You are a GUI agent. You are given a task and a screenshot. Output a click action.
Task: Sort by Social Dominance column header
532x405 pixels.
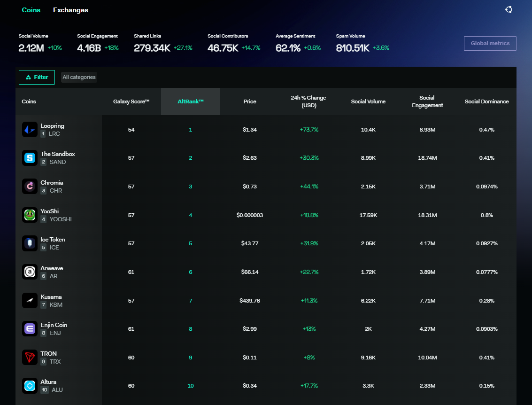pyautogui.click(x=486, y=101)
